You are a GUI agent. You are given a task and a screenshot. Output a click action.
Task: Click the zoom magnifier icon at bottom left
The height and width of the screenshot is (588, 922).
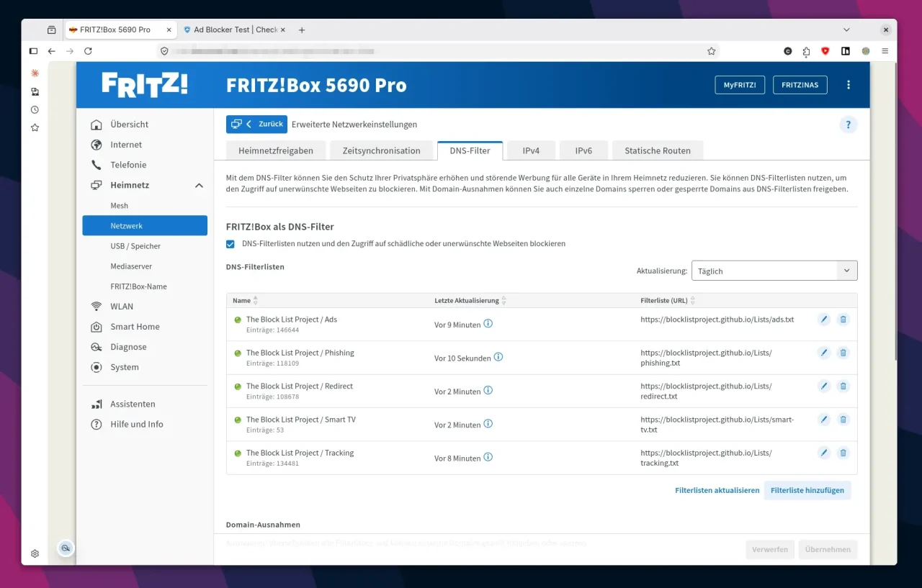click(66, 548)
